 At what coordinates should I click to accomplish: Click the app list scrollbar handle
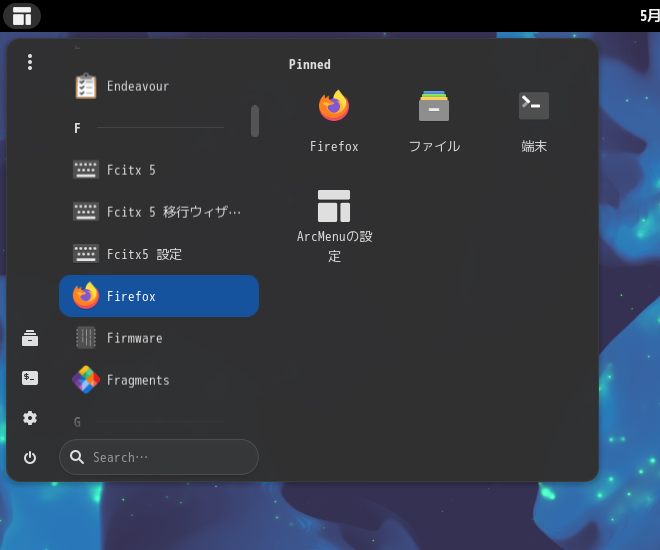[255, 121]
